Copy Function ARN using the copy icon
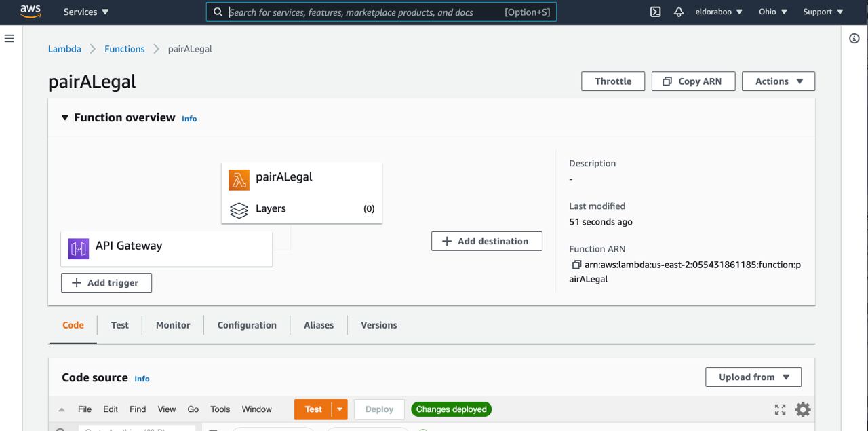Screen dimensions: 868x431 point(576,265)
